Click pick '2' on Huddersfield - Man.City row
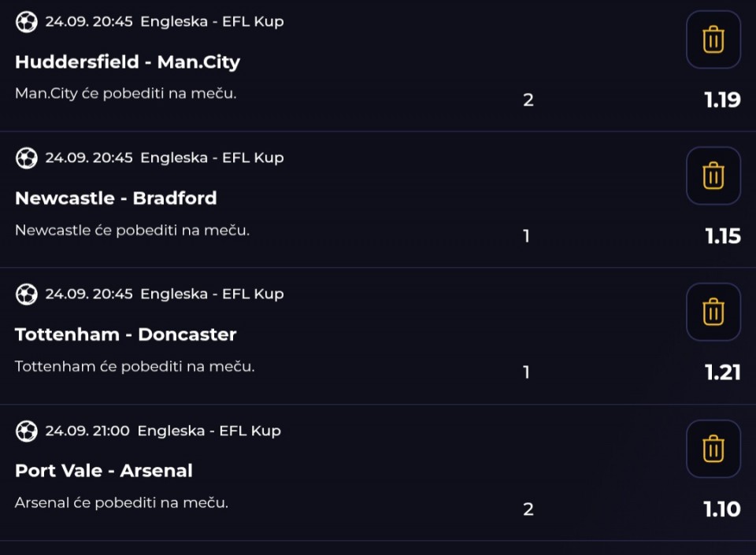 pyautogui.click(x=528, y=100)
